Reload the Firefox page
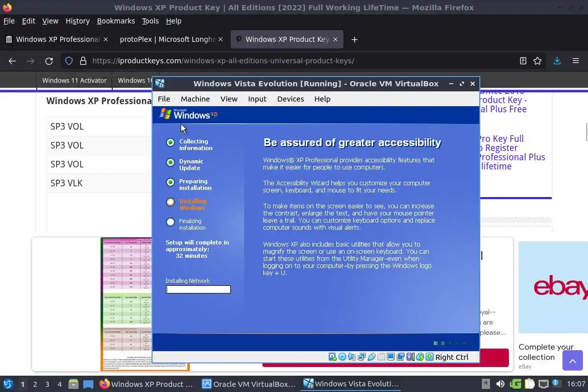 tap(49, 61)
